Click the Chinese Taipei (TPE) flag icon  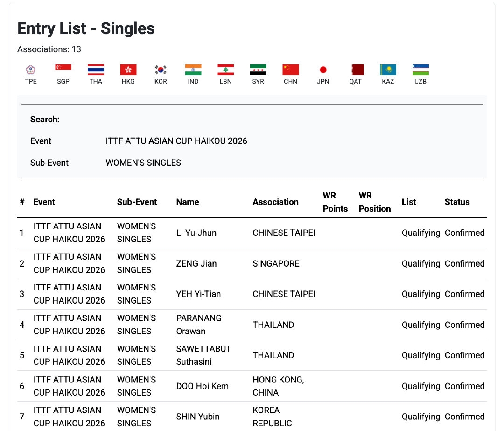click(x=31, y=70)
